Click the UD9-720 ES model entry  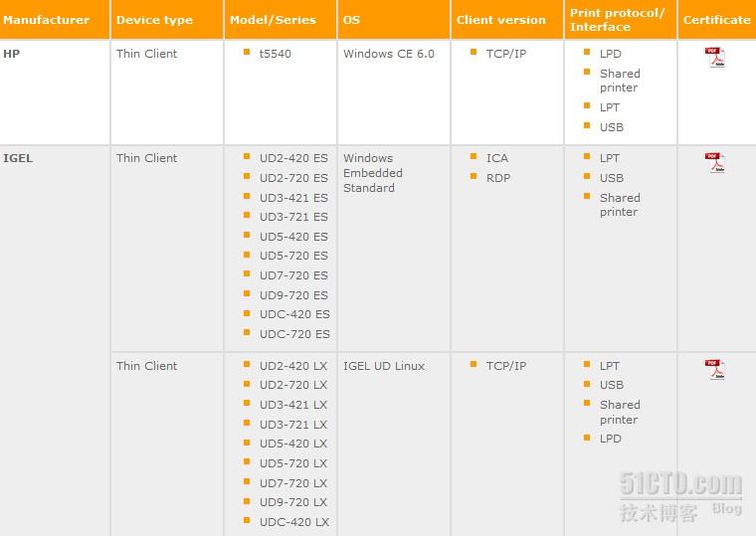coord(293,295)
